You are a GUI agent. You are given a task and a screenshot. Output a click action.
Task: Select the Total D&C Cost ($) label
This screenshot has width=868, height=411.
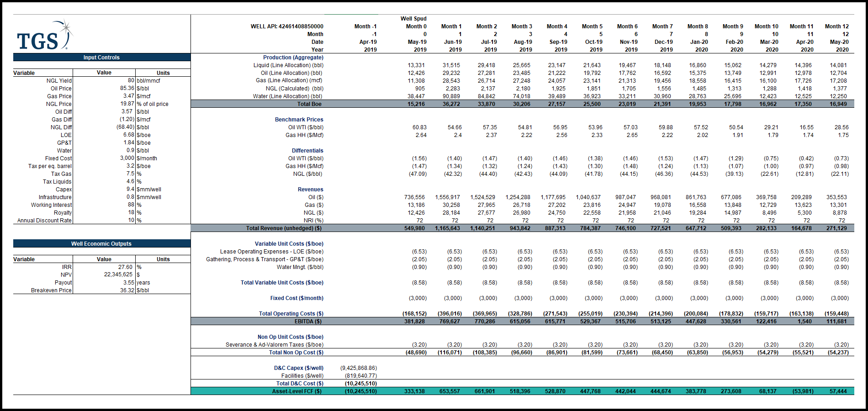(x=300, y=384)
